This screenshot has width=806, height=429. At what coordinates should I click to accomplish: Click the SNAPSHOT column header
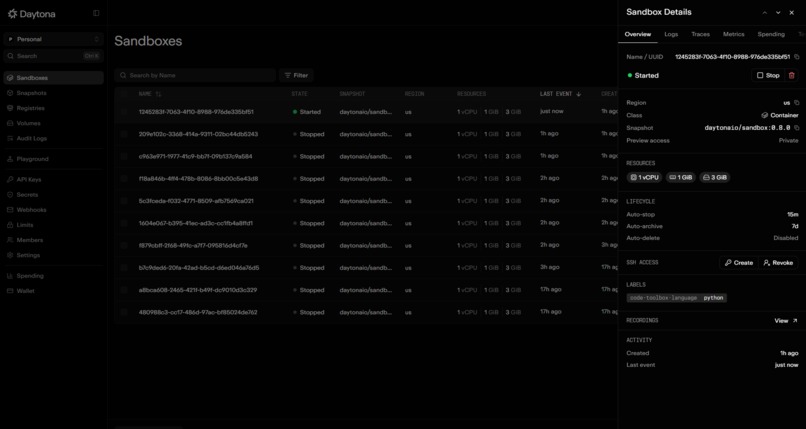[x=352, y=94]
